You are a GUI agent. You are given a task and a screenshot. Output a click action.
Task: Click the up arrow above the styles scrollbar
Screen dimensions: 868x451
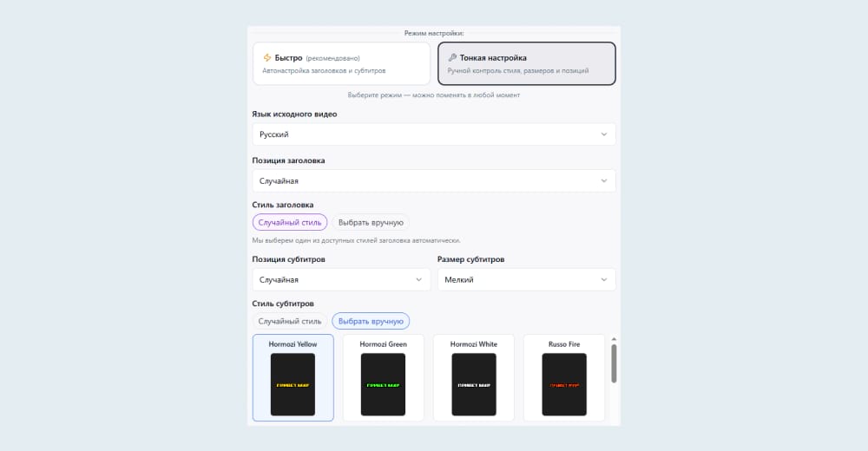click(614, 339)
